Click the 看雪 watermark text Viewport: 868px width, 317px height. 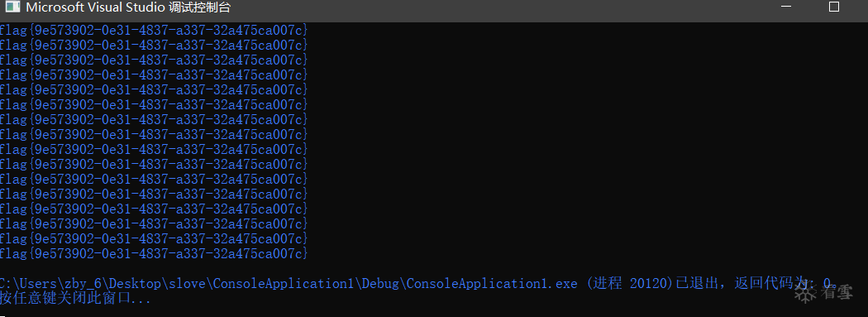837,293
